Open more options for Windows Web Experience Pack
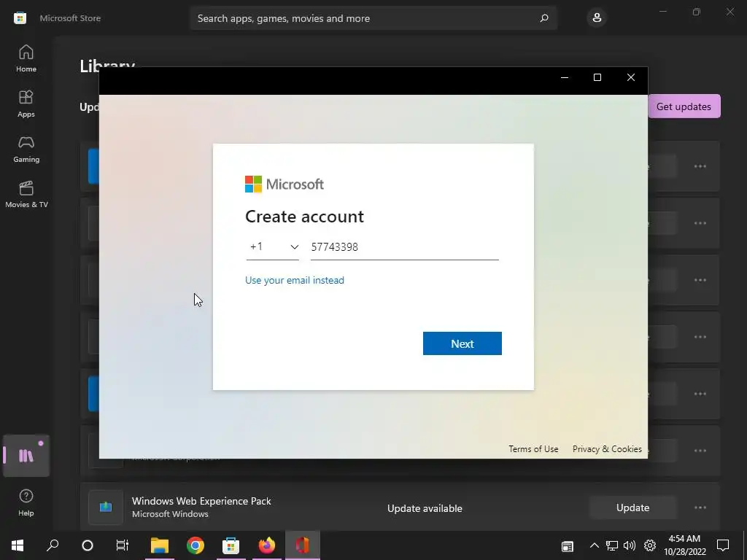Screen dimensions: 747x560 click(x=700, y=507)
